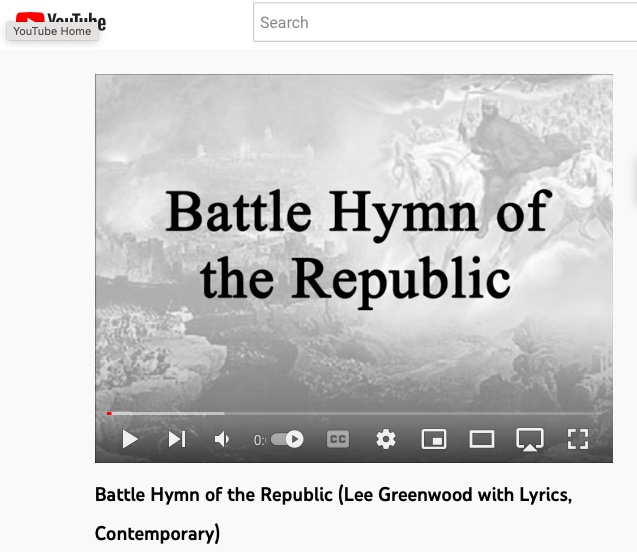Switch to miniplayer mode

(x=434, y=439)
